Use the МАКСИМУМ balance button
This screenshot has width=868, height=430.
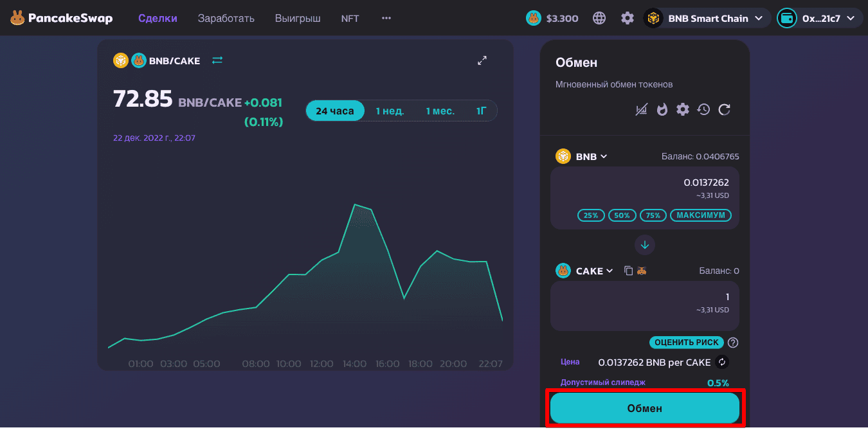[701, 215]
